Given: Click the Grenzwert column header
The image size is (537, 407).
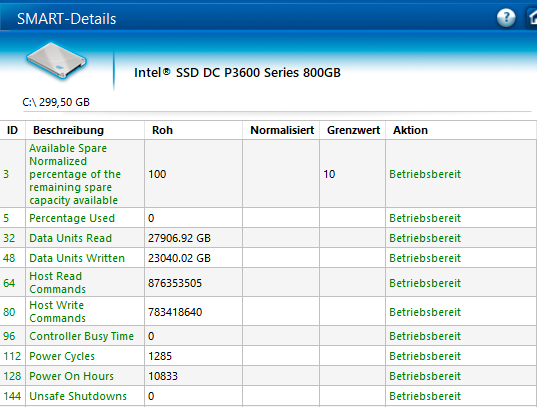Looking at the screenshot, I should [x=353, y=130].
